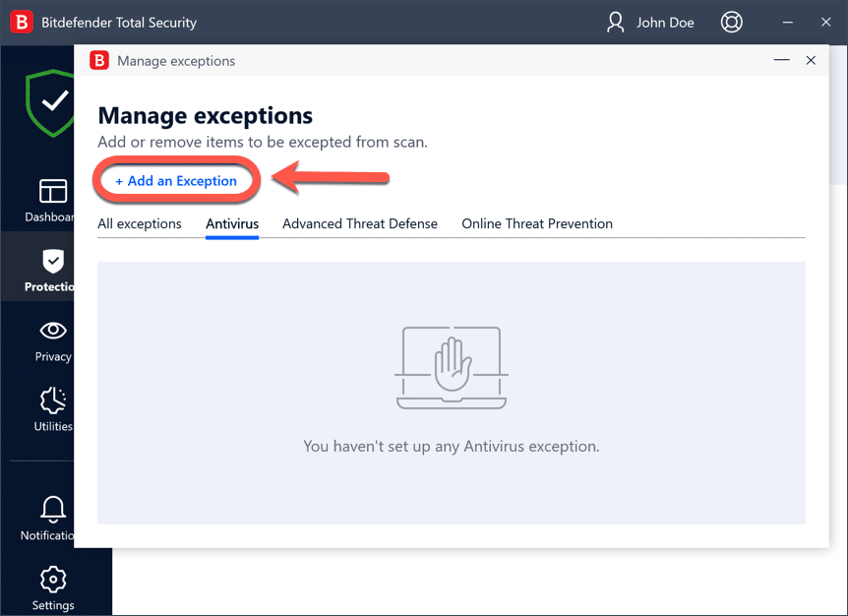The image size is (848, 616).
Task: Click the Add an Exception button
Action: click(176, 180)
